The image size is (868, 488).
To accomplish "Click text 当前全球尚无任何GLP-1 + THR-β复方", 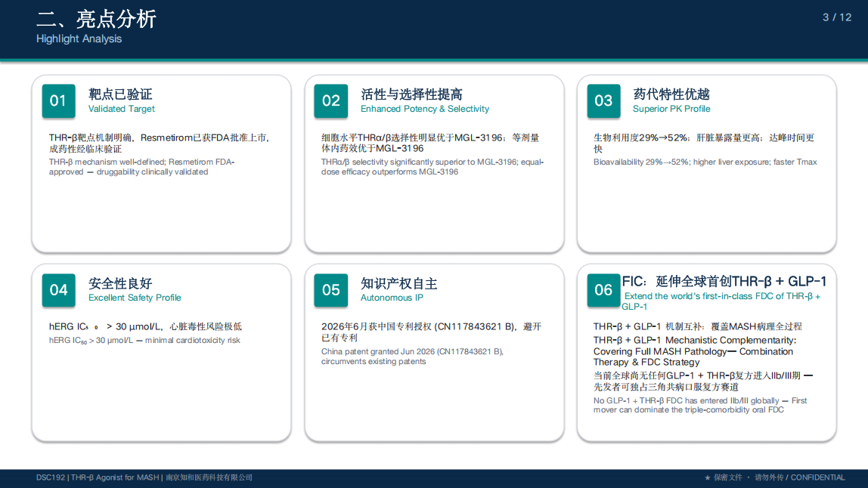I will [x=703, y=381].
